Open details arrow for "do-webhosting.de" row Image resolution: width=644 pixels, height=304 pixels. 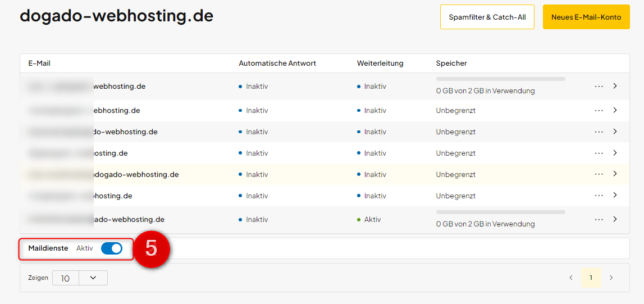(x=615, y=131)
